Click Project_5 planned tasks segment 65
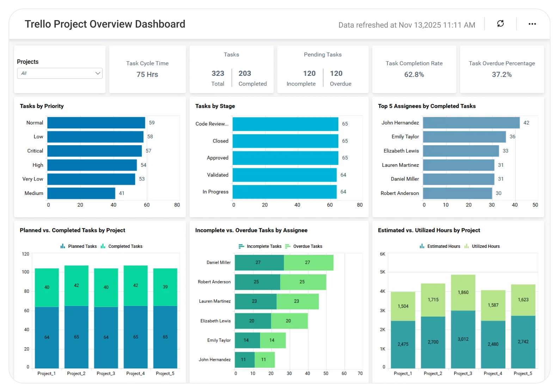Screen dimensions: 559x392 (165, 337)
